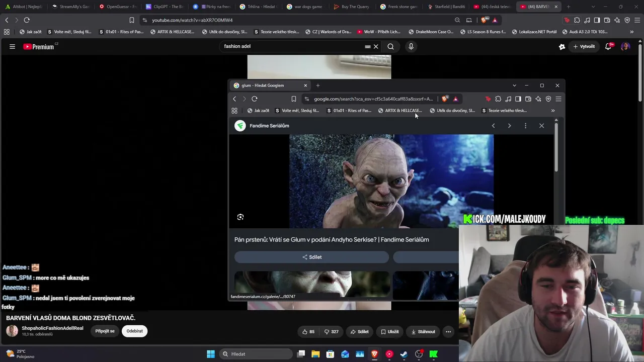Switch to the Starfield | Banditi tab
This screenshot has width=644, height=362.
pyautogui.click(x=446, y=7)
